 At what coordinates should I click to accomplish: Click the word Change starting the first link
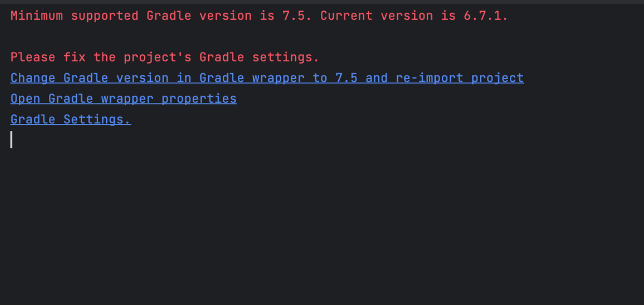[33, 78]
